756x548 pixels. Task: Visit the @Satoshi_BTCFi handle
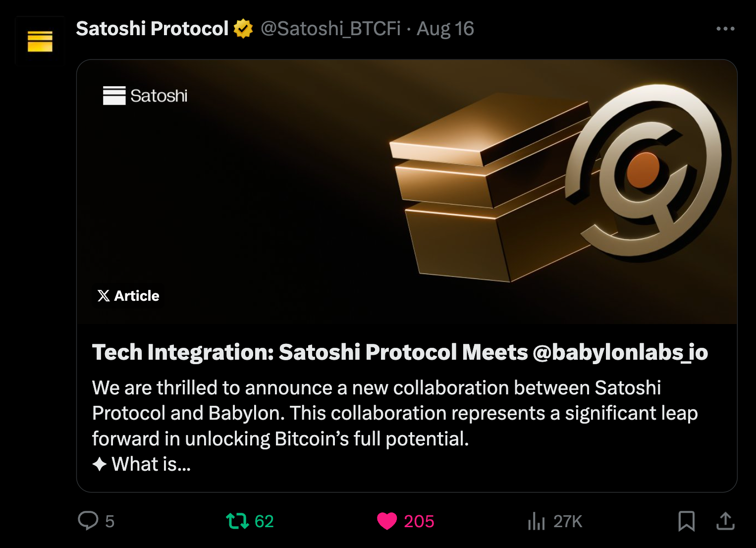(330, 29)
